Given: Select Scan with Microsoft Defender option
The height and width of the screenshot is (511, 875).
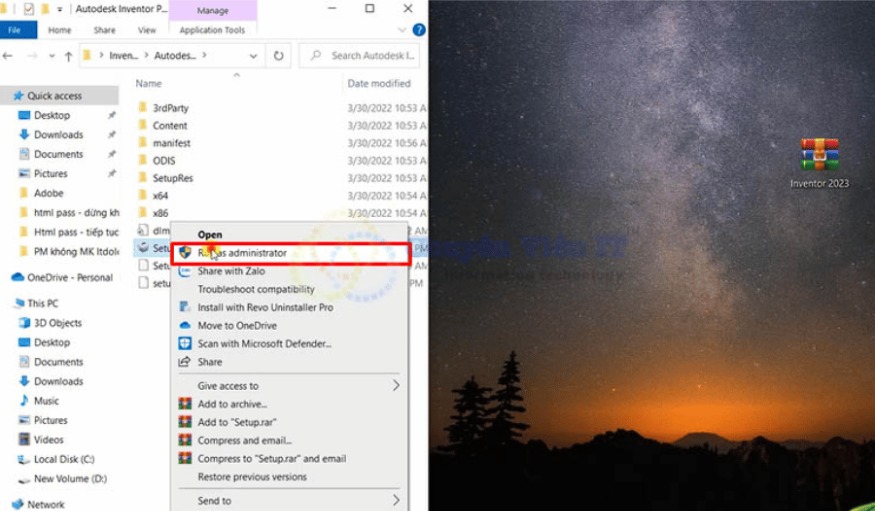Looking at the screenshot, I should pos(264,344).
